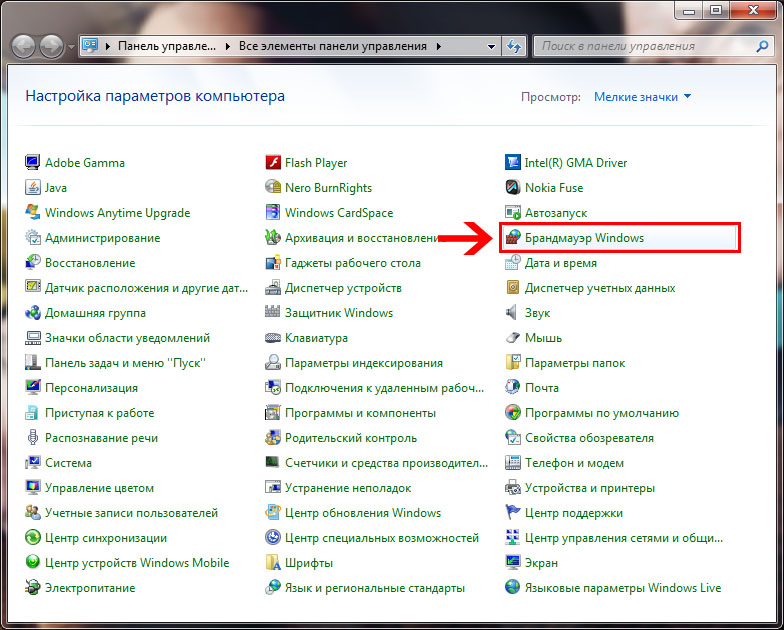784x630 pixels.
Task: Click the Устройства и принтеры icon
Action: pos(512,488)
